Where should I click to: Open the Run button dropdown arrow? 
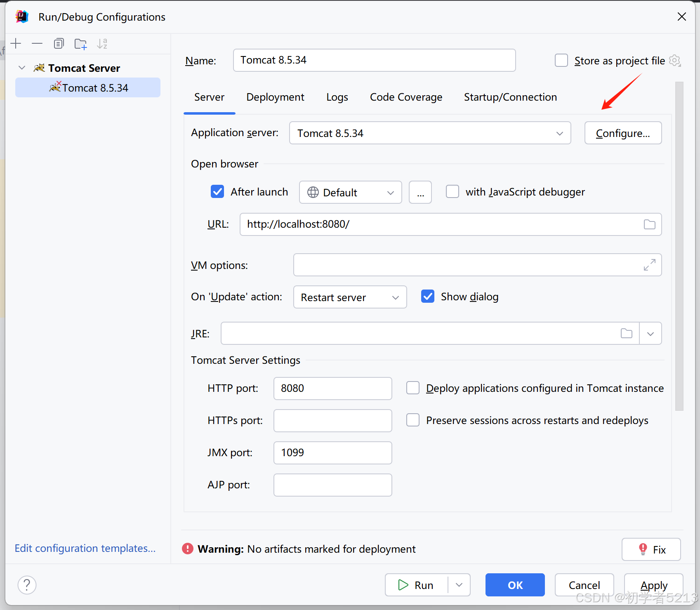[x=459, y=585]
